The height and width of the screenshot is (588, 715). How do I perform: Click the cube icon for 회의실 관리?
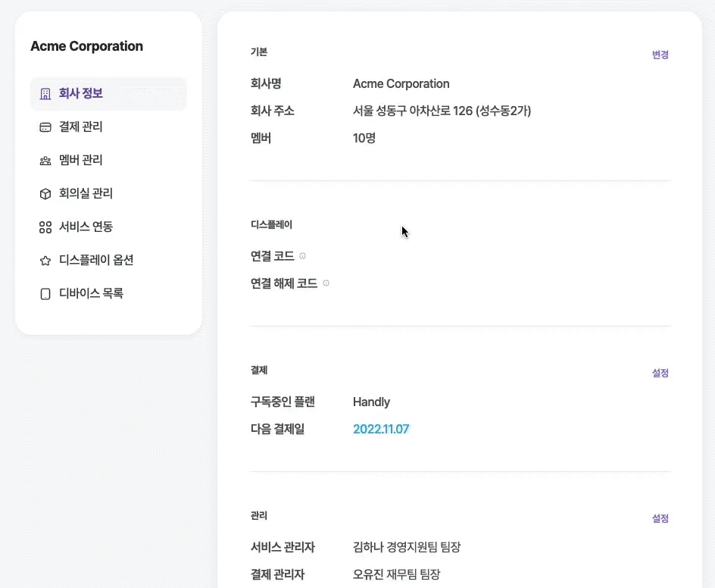(45, 194)
